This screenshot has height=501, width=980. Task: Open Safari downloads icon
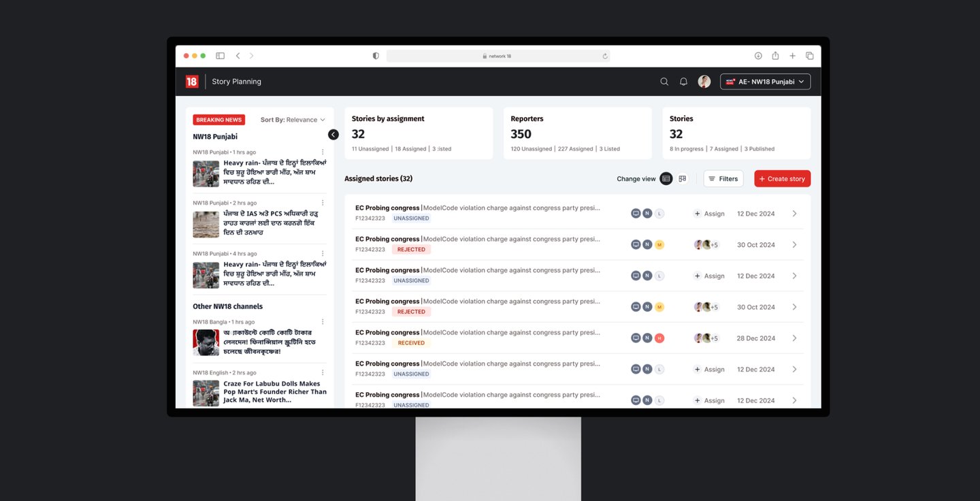click(x=758, y=56)
